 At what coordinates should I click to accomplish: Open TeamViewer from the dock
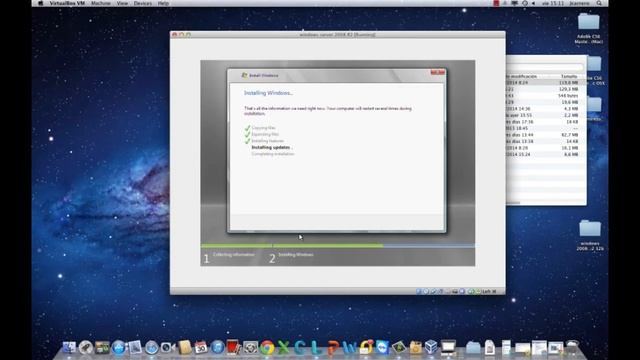click(x=382, y=347)
